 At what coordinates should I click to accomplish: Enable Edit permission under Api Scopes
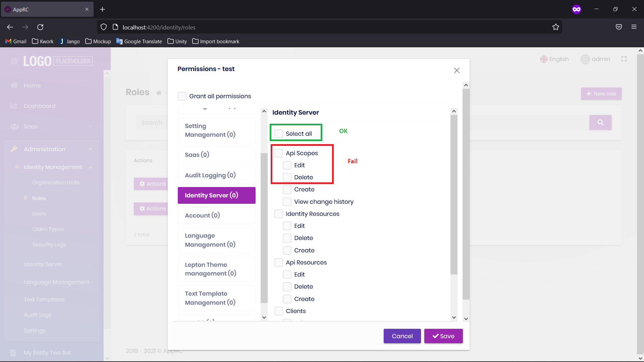click(x=287, y=165)
